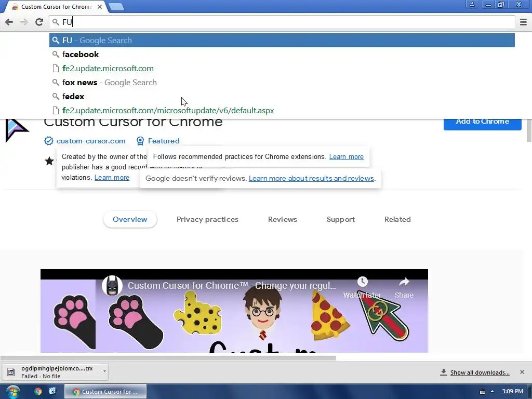Image resolution: width=532 pixels, height=399 pixels.
Task: Open the Reviews tab
Action: pos(282,220)
